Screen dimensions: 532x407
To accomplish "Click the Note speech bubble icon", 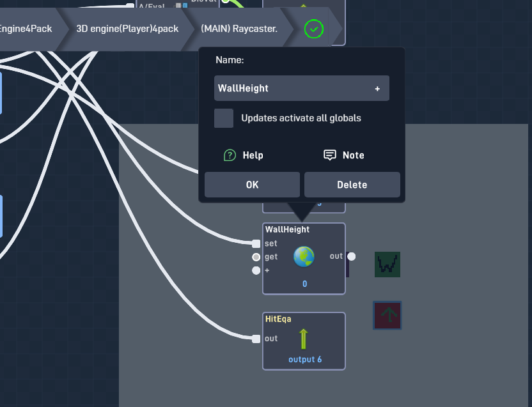I will tap(330, 155).
